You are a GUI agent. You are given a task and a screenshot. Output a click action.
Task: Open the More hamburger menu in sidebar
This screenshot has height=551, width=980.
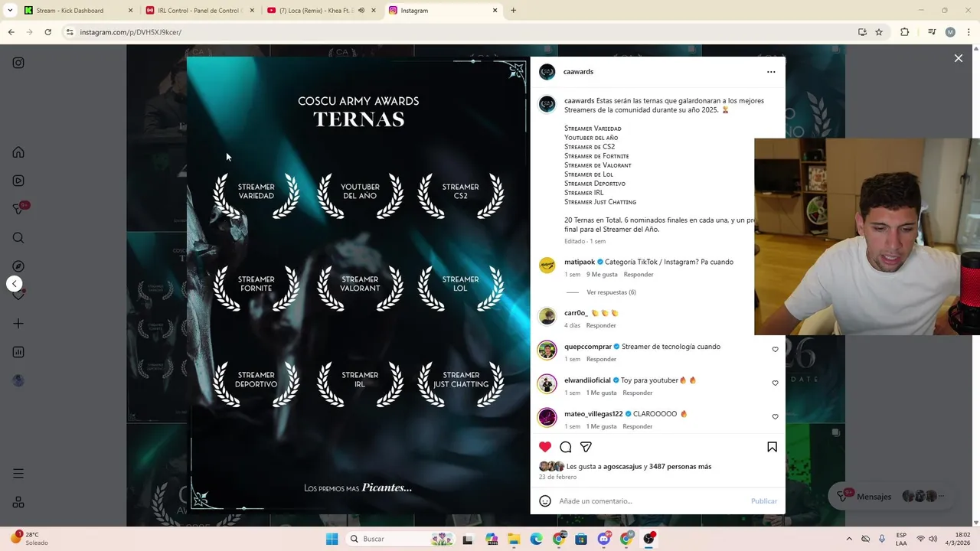click(18, 474)
